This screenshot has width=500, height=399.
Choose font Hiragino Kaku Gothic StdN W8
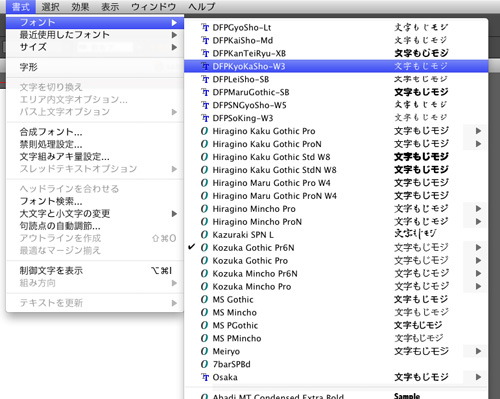pos(336,170)
